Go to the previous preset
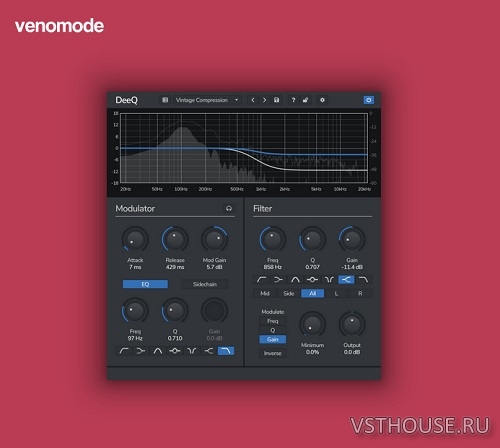 253,100
